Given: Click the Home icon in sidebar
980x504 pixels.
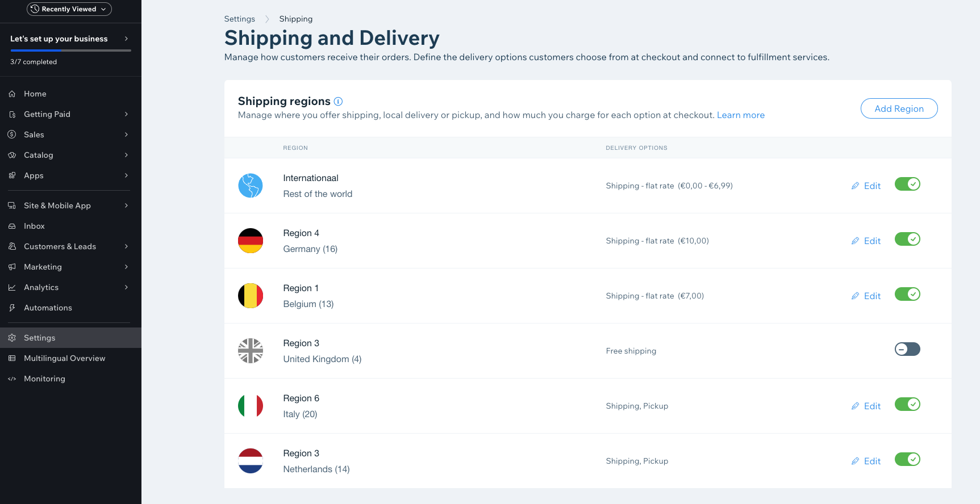Looking at the screenshot, I should point(12,94).
